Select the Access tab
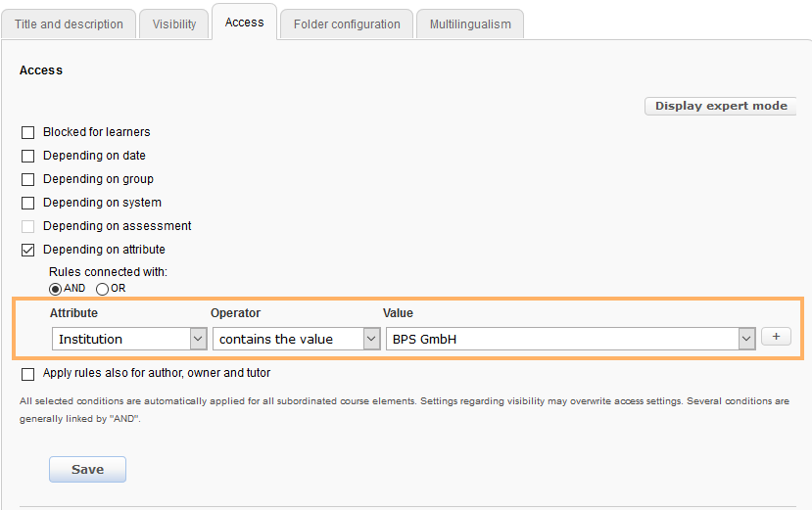Screen dimensions: 812x510 (244, 23)
